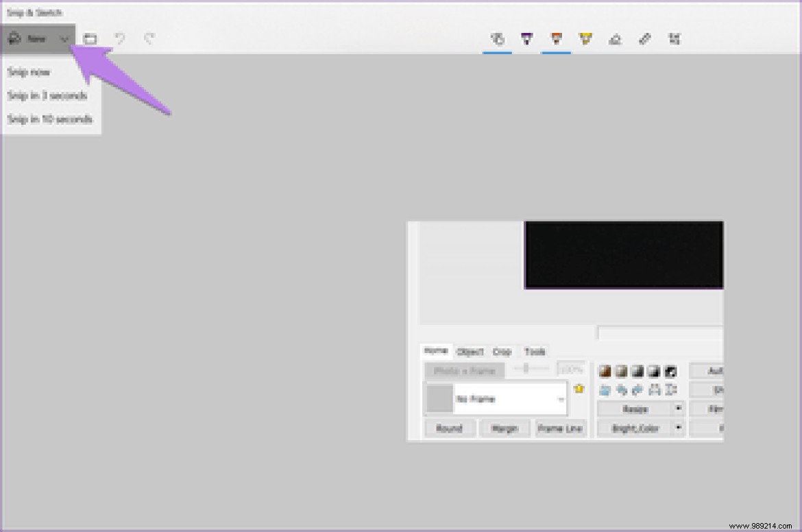
Task: Expand the New button dropdown arrow
Action: click(x=64, y=39)
